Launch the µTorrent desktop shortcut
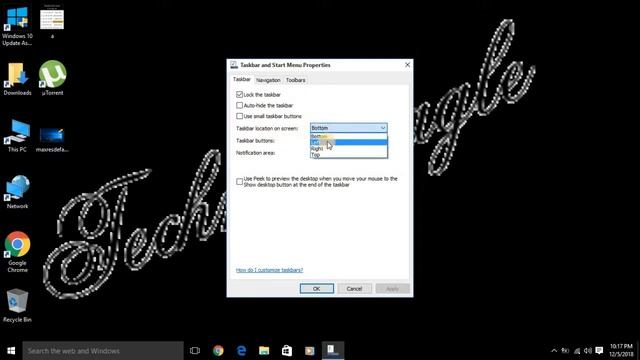The height and width of the screenshot is (360, 640). click(x=52, y=78)
